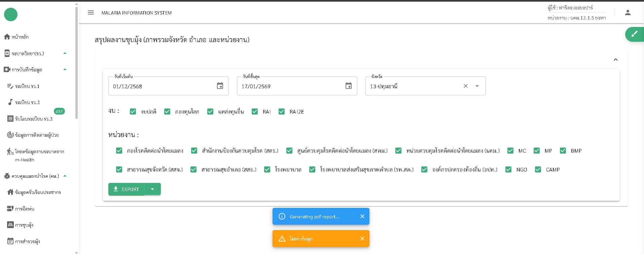Screen dimensions: 644x254
Task: Open the province dropdown arrow
Action: pos(477,86)
